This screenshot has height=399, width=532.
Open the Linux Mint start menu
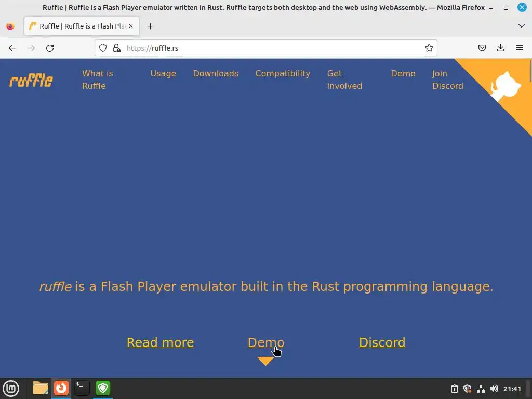[x=11, y=389]
